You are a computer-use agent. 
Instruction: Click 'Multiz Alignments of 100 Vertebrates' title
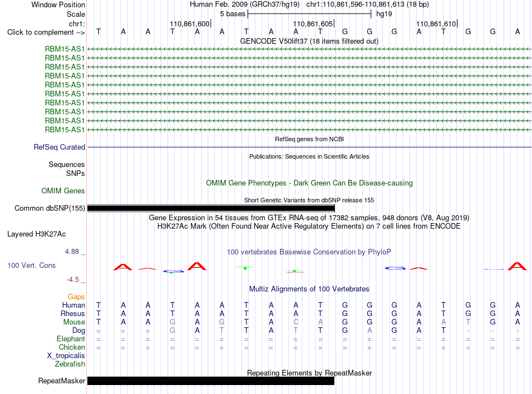309,289
